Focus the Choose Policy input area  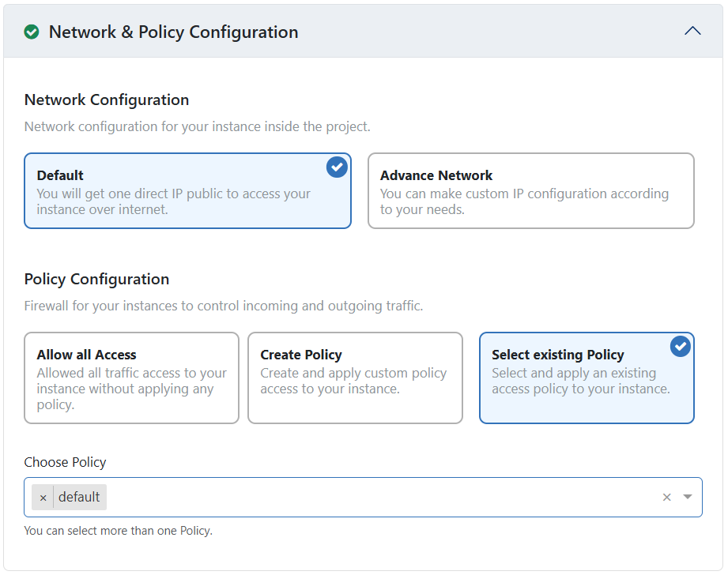[379, 498]
